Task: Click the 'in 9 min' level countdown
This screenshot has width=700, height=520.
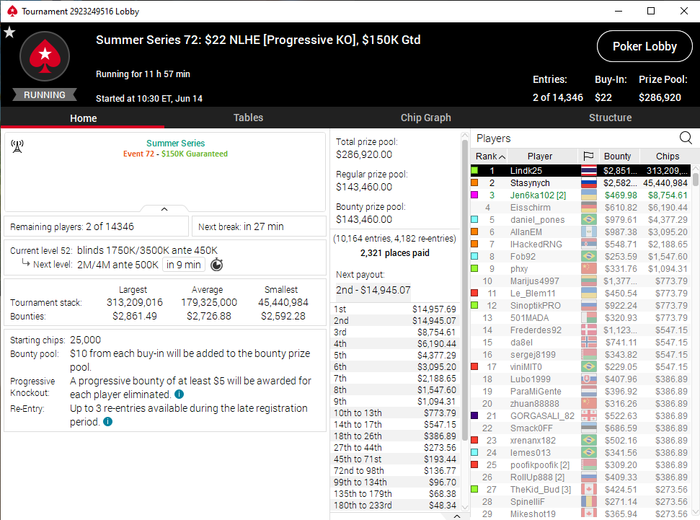Action: pos(183,265)
